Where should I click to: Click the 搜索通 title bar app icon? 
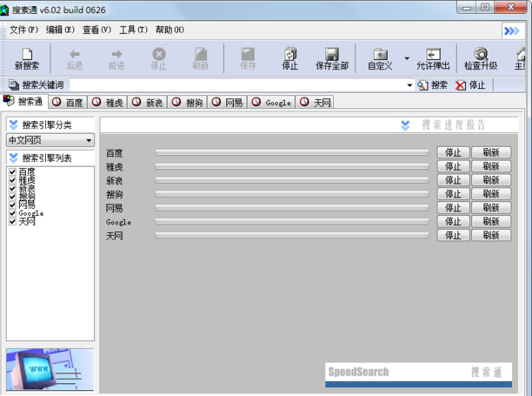coord(4,10)
